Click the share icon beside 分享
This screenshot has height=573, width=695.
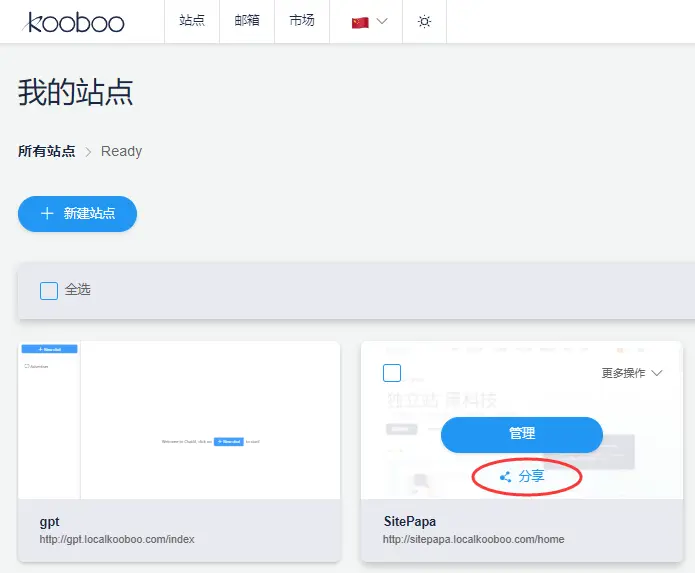[x=506, y=477]
